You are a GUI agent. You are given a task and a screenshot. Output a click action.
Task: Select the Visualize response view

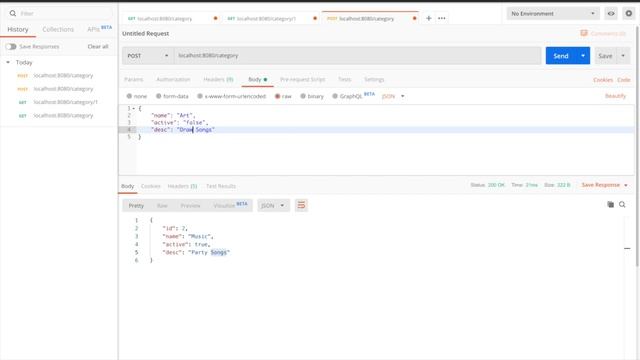pyautogui.click(x=230, y=205)
